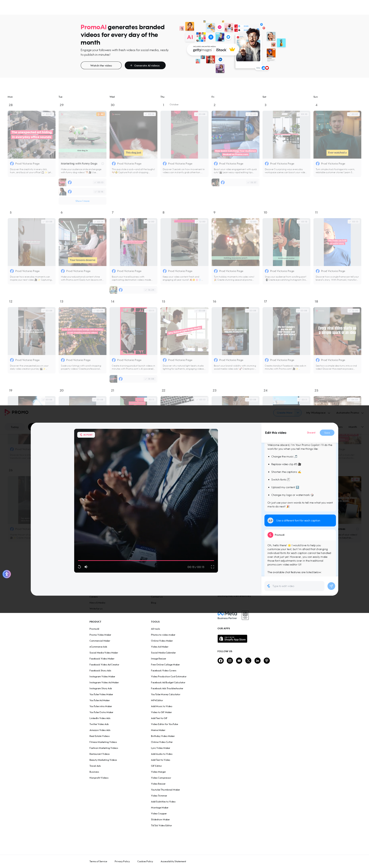Open the Quick Cuts Keep Your Audience thumbnail
This screenshot has width=369, height=868.
(x=236, y=134)
